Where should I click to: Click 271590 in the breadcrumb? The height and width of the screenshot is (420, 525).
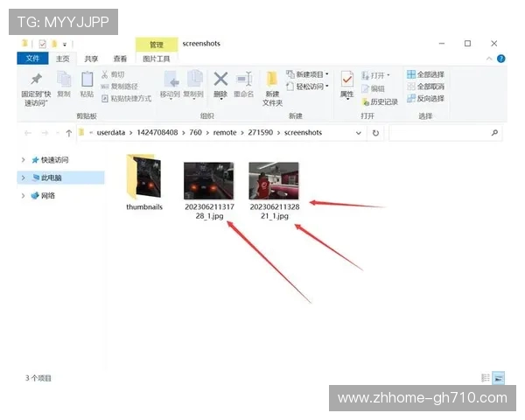[x=261, y=133]
